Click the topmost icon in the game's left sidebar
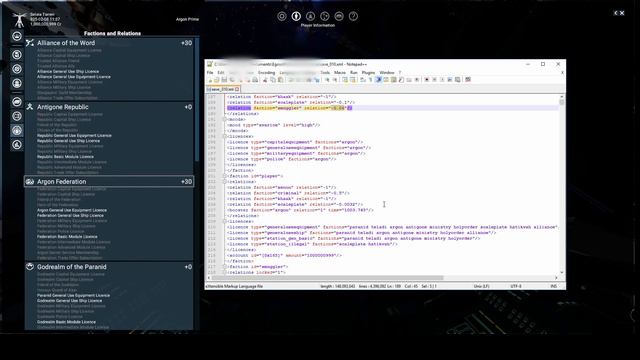 click(17, 36)
